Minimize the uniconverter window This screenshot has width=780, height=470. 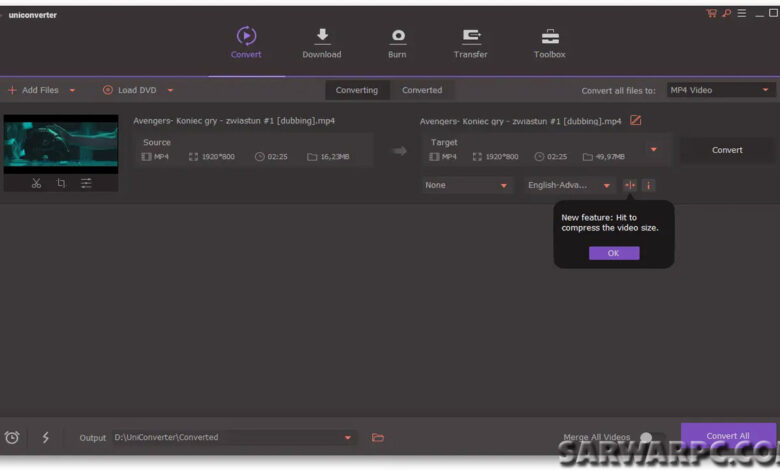coord(759,14)
